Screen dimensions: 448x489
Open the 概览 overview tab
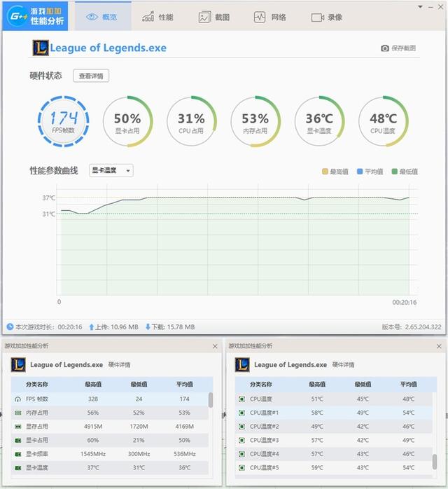[103, 17]
